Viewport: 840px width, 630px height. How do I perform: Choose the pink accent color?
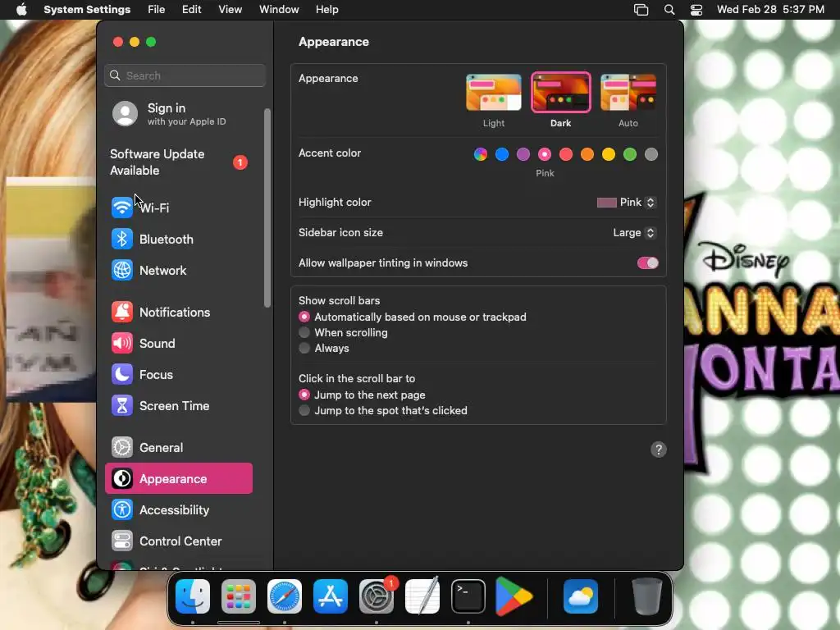[x=545, y=154]
